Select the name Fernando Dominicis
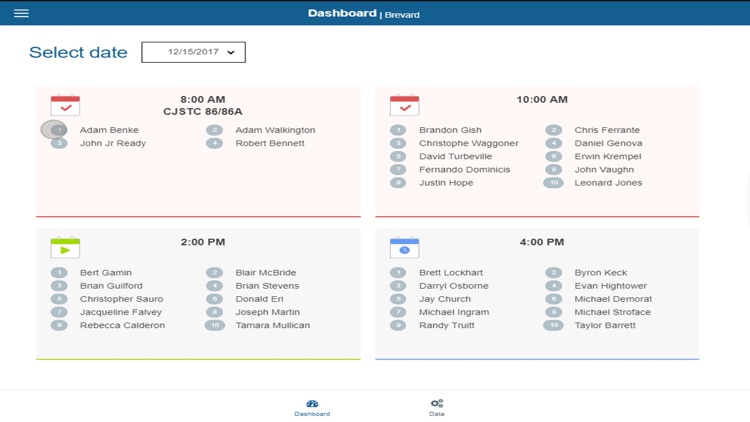 (x=464, y=169)
